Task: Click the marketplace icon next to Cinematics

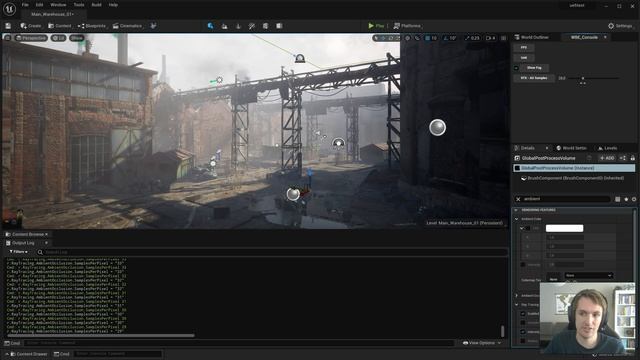Action: click(153, 26)
